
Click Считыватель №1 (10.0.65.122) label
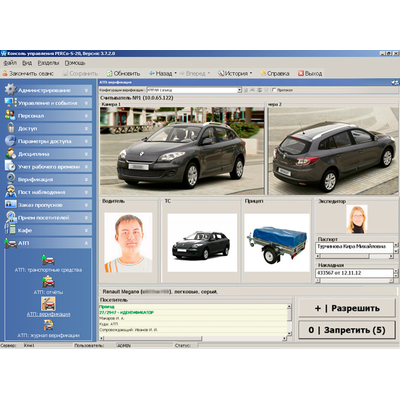(137, 98)
